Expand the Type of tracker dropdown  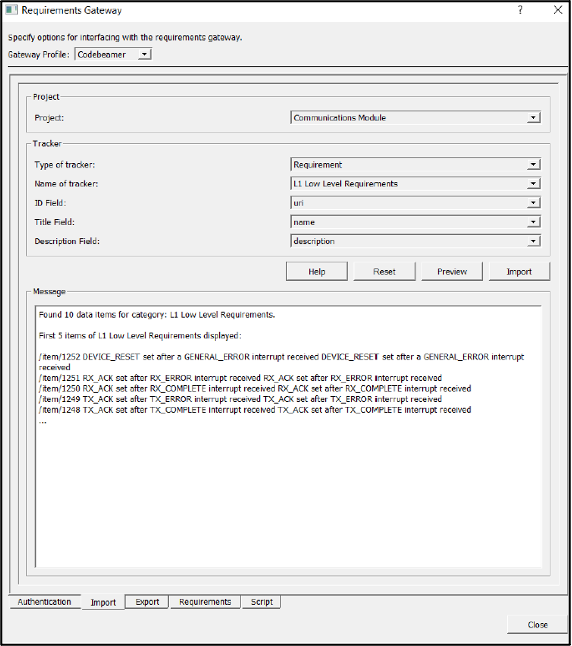(x=415, y=165)
